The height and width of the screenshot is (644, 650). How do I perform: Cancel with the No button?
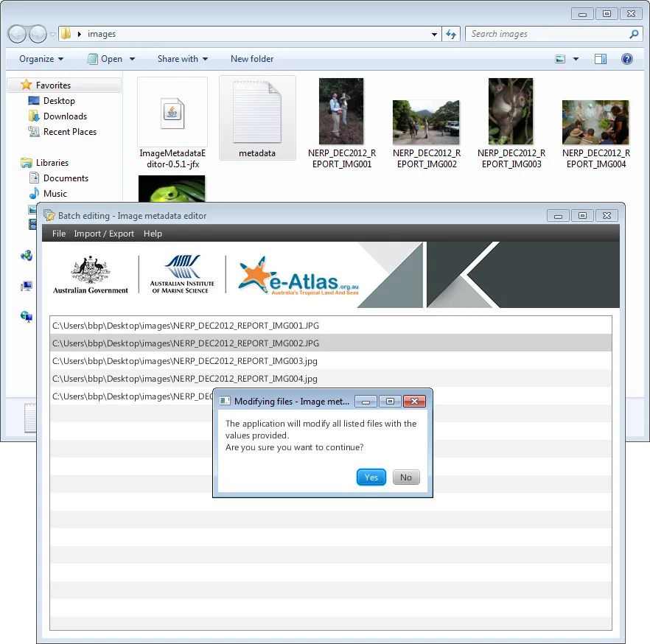pyautogui.click(x=406, y=477)
